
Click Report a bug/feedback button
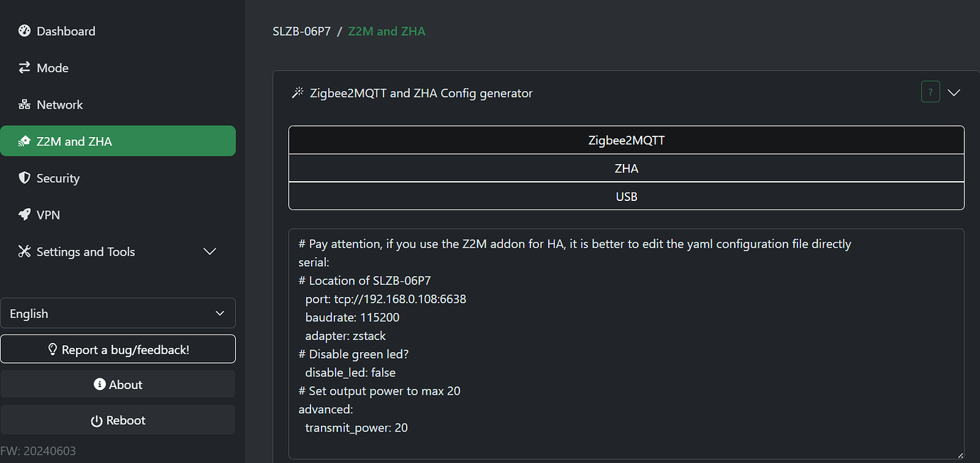point(118,349)
